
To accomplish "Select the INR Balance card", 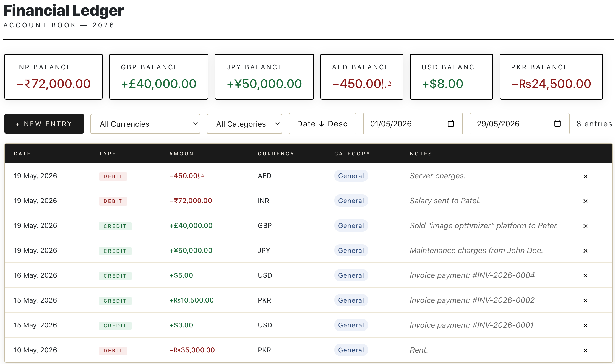I will tap(54, 77).
